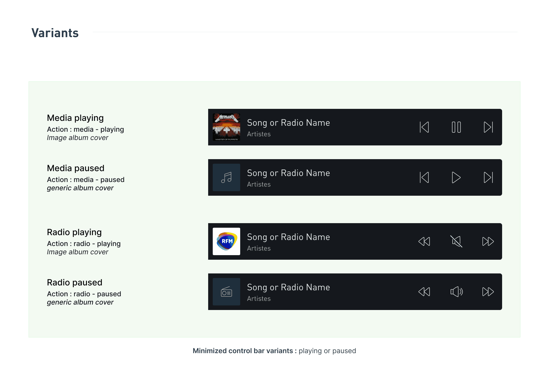This screenshot has height=392, width=549.
Task: Fast-forward icon in Radio paused bar
Action: point(488,292)
